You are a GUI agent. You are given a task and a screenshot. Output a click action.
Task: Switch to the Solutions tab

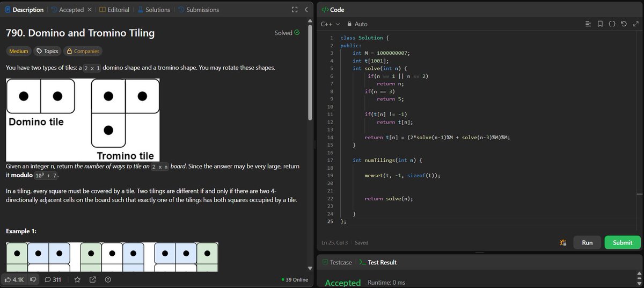[153, 10]
